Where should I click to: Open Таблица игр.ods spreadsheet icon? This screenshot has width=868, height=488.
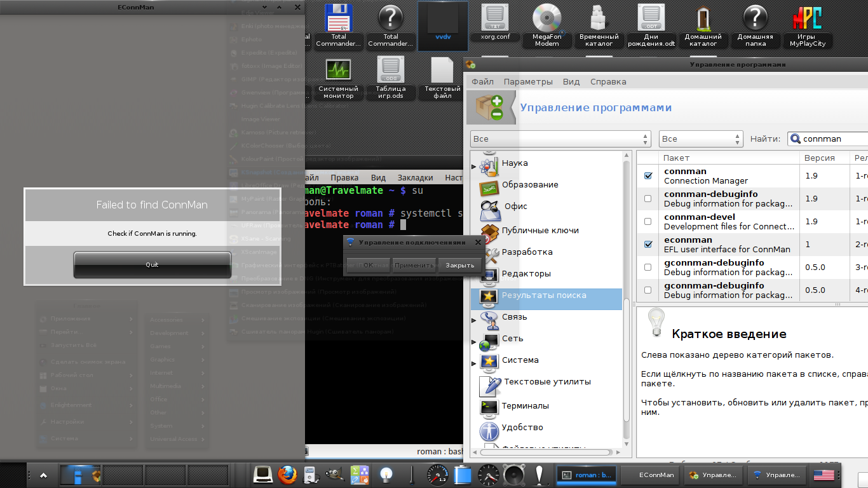coord(390,70)
